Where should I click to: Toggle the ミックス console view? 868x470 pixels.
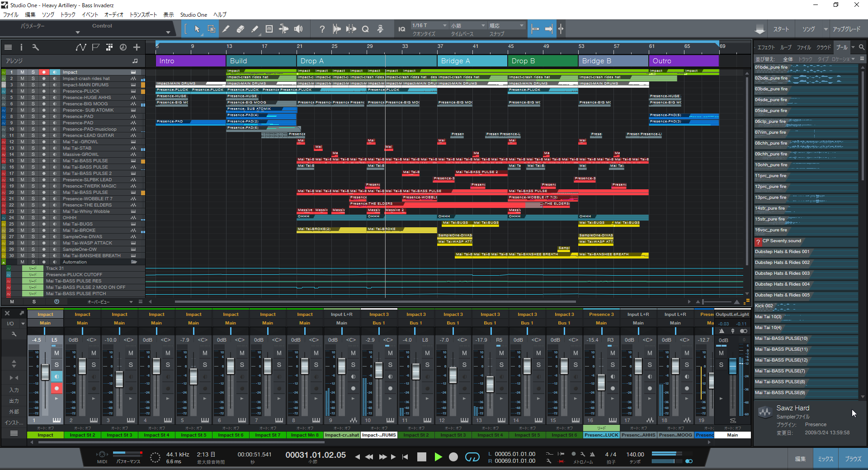click(x=826, y=459)
